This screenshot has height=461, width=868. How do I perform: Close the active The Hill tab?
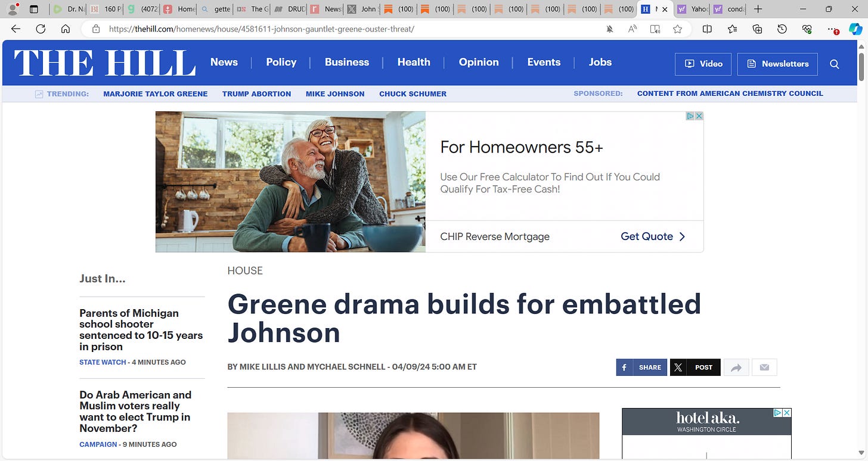point(665,9)
